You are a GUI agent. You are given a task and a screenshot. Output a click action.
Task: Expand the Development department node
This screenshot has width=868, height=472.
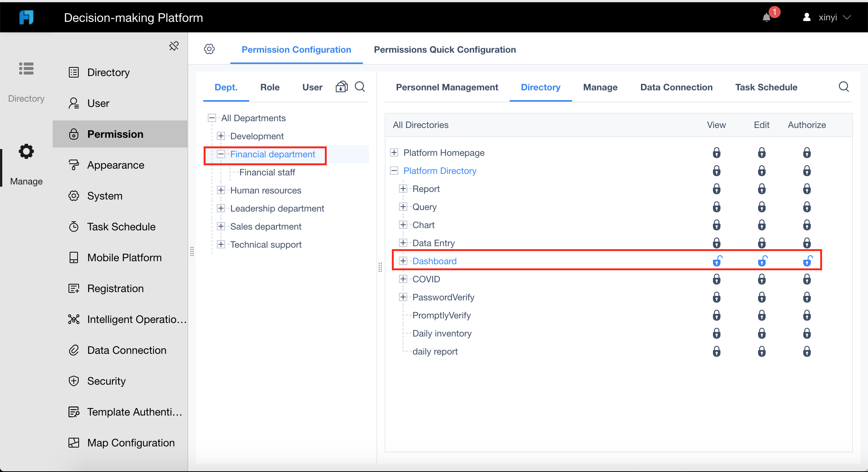[x=221, y=136]
